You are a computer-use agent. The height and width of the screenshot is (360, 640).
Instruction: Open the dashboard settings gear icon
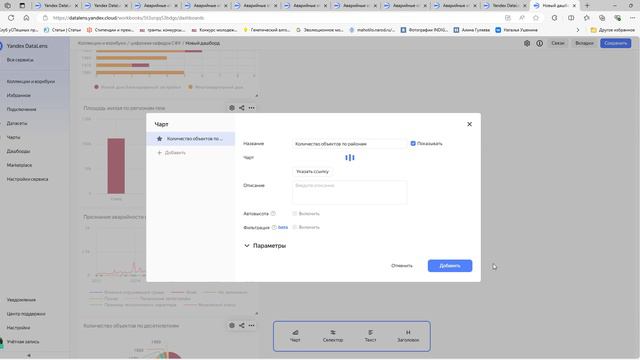[x=527, y=43]
